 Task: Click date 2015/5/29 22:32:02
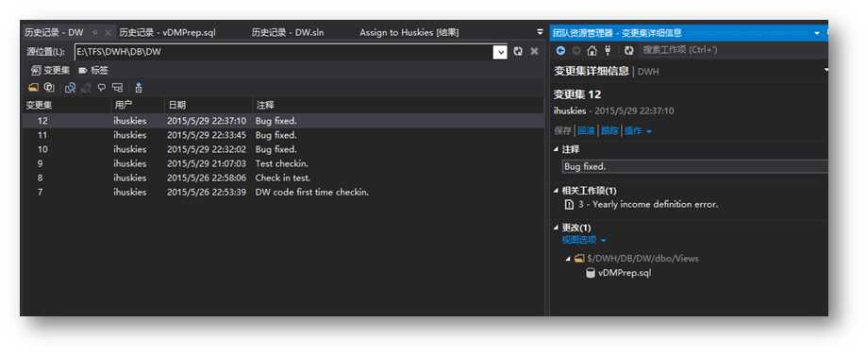coord(207,149)
